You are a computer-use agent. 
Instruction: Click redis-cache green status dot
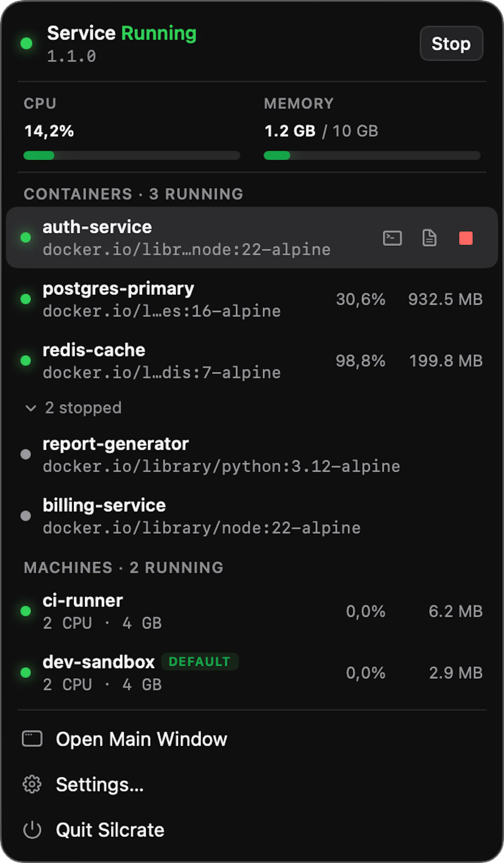click(x=26, y=360)
